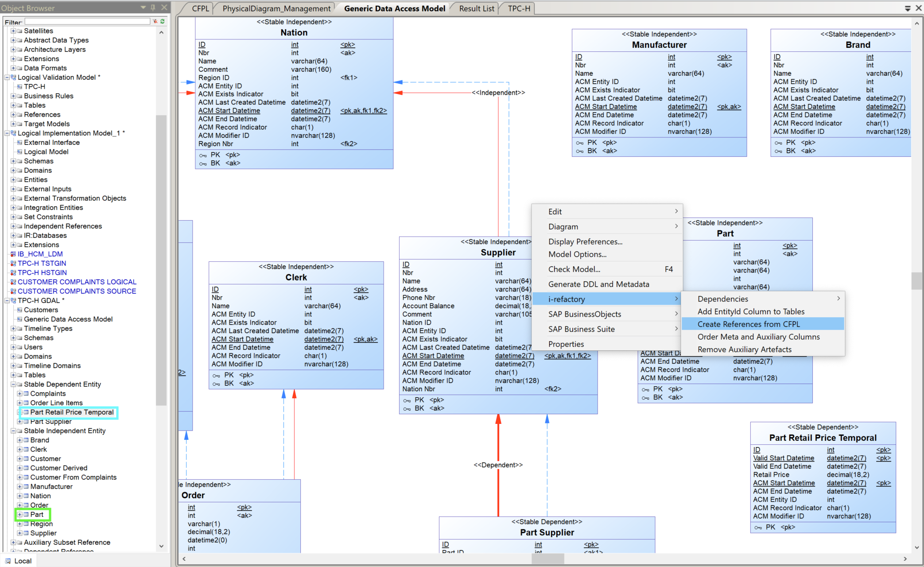Click the Logical Model diagram icon
Screen dimensions: 924x567
pyautogui.click(x=19, y=152)
